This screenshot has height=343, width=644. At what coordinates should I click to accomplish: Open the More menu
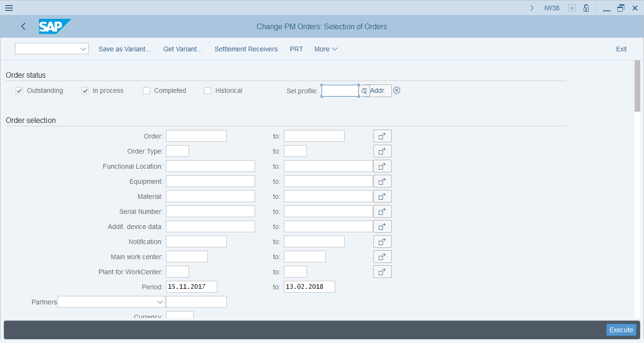click(326, 49)
